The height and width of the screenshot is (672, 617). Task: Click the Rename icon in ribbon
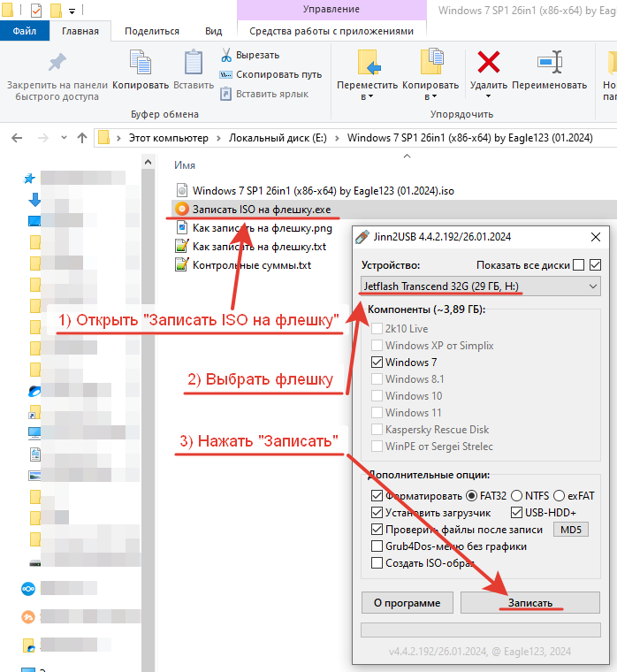point(549,63)
